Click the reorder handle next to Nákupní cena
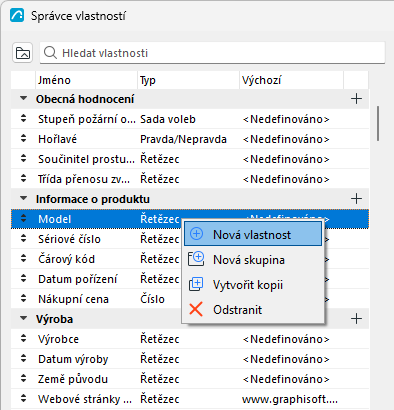 click(23, 299)
